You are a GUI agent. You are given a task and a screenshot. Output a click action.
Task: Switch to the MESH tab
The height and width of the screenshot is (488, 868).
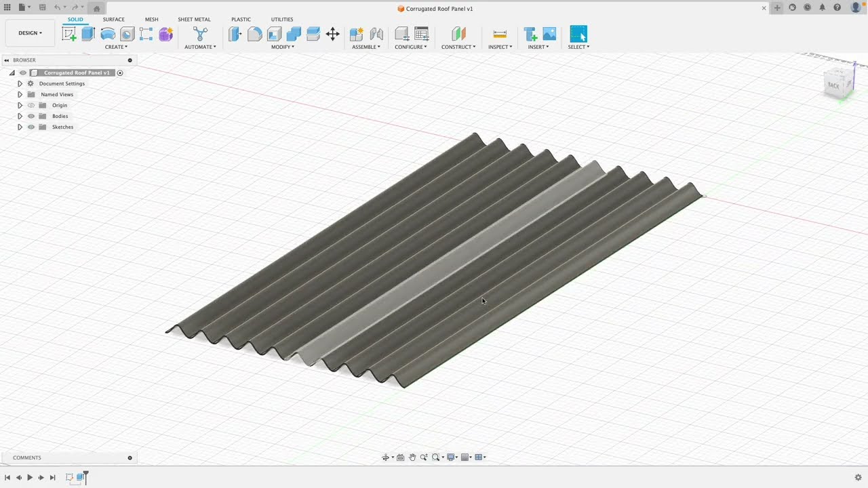tap(151, 20)
